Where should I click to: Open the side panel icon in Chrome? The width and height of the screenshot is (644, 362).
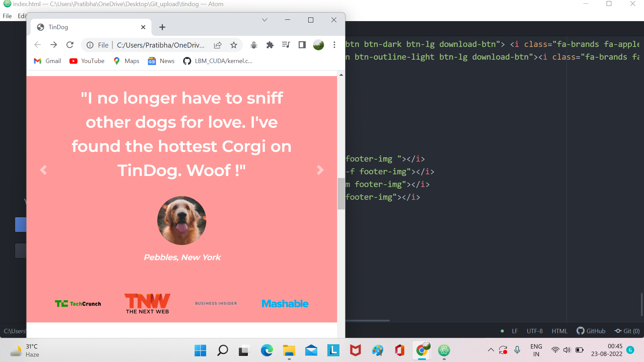(x=302, y=45)
